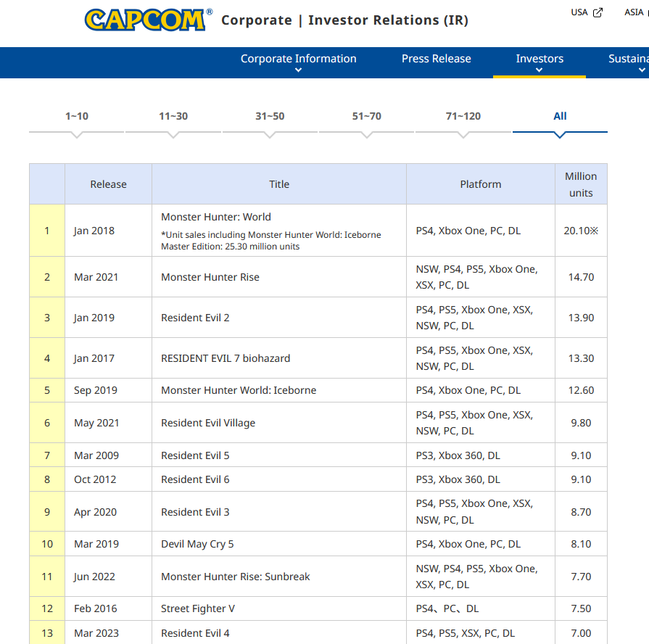Click the rank 10 cell
The width and height of the screenshot is (649, 644).
coord(47,544)
